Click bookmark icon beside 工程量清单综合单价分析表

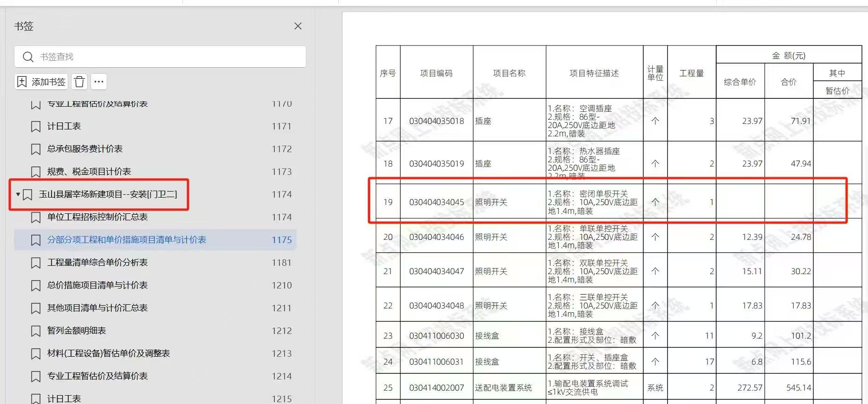coord(36,263)
